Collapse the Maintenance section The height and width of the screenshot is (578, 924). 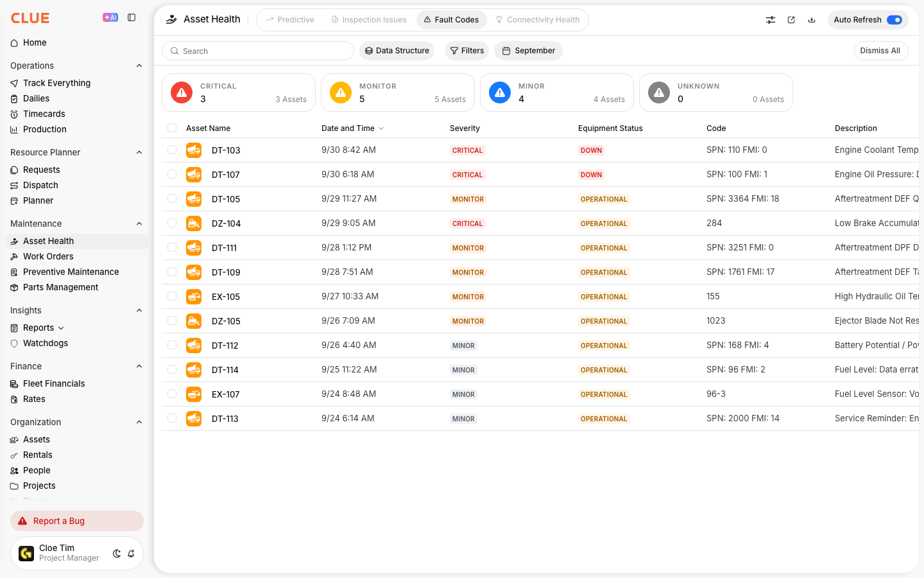pyautogui.click(x=139, y=223)
